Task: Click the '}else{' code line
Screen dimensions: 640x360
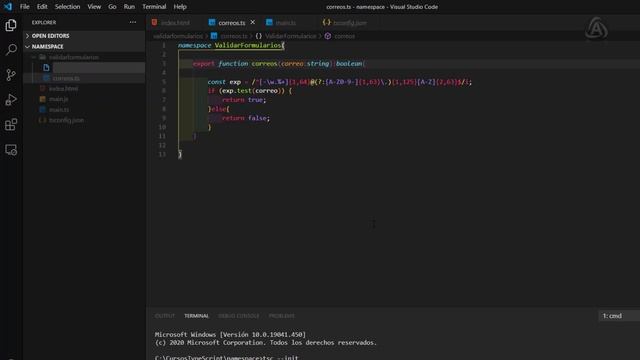Action: (218, 109)
